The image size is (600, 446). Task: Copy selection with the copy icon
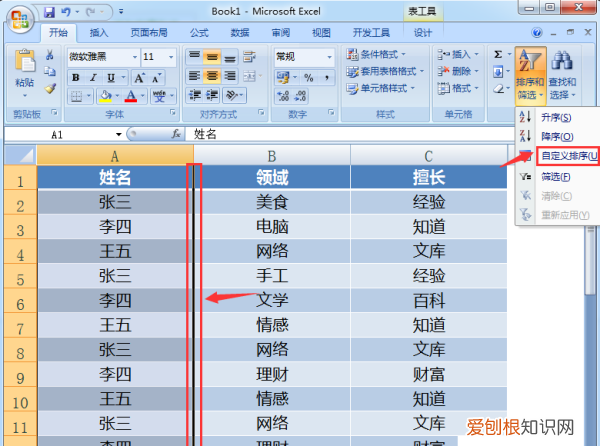tap(50, 71)
